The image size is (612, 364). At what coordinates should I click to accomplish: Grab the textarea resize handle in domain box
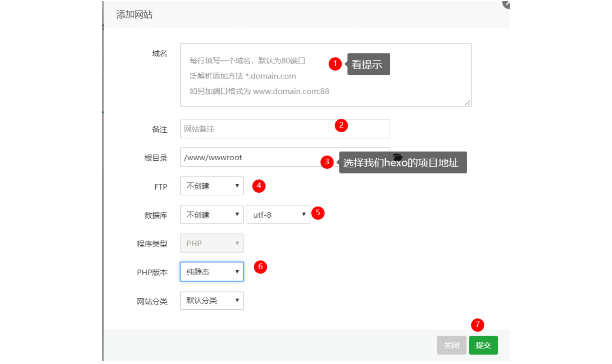[x=467, y=103]
